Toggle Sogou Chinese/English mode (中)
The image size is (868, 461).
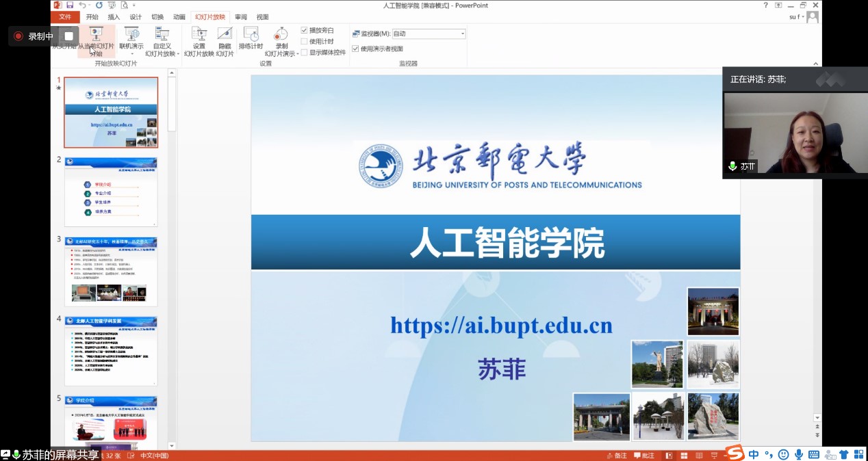click(x=754, y=454)
